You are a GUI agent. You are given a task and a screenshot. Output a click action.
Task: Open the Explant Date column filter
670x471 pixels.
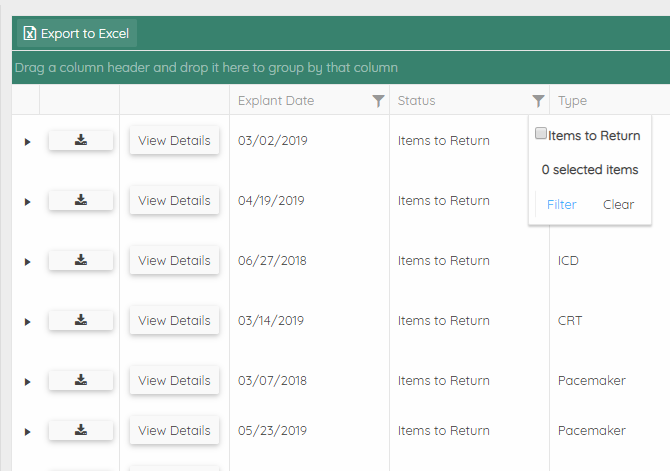(x=378, y=101)
